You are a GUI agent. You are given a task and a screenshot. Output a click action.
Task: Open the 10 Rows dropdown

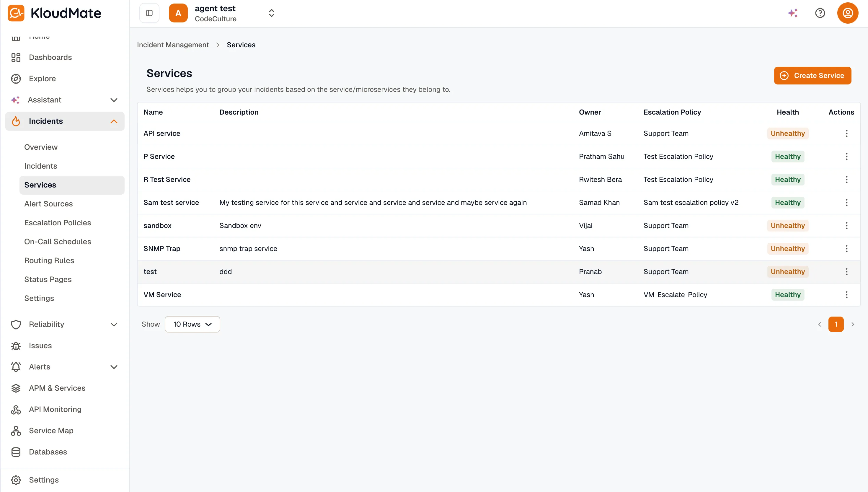tap(192, 324)
